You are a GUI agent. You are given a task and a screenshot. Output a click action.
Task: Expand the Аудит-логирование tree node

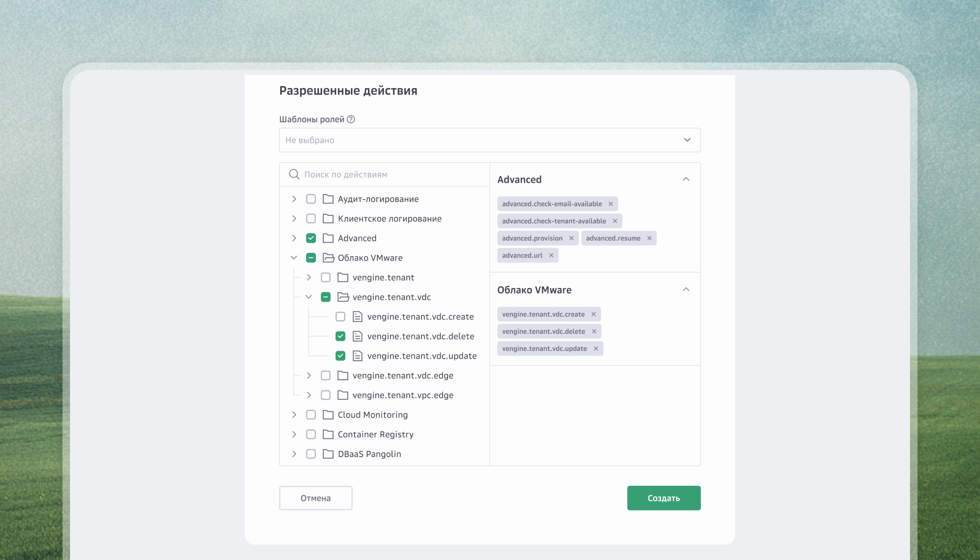[294, 199]
